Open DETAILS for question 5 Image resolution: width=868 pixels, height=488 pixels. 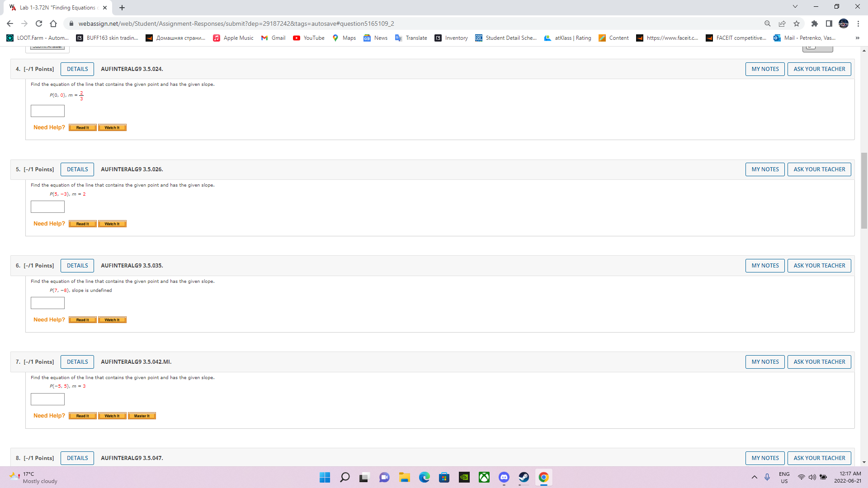(77, 169)
